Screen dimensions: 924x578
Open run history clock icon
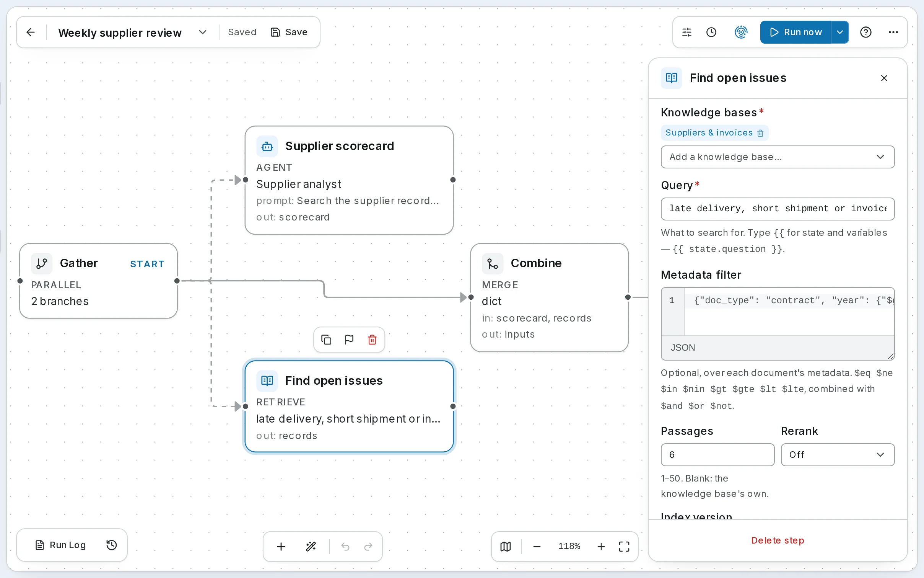pos(711,32)
